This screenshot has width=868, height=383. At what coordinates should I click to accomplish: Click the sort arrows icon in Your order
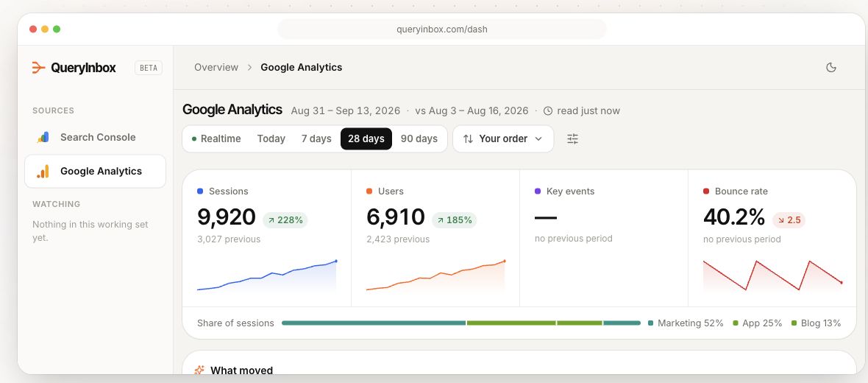pos(468,139)
